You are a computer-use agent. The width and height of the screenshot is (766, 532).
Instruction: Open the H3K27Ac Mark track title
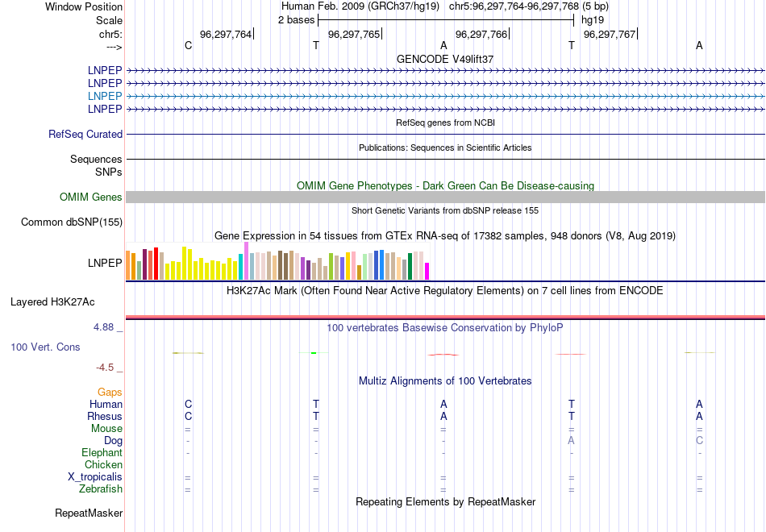coord(445,291)
